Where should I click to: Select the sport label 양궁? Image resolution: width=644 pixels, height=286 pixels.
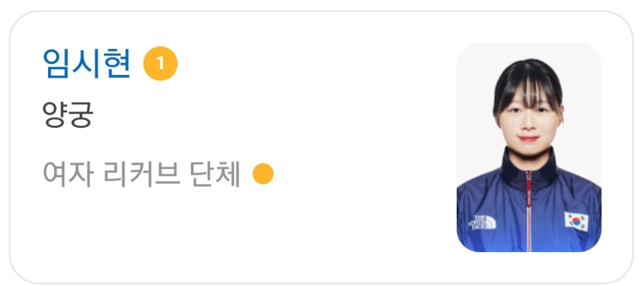click(x=68, y=114)
